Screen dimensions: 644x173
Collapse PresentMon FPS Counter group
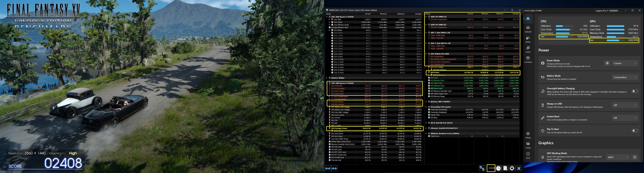(x=426, y=107)
